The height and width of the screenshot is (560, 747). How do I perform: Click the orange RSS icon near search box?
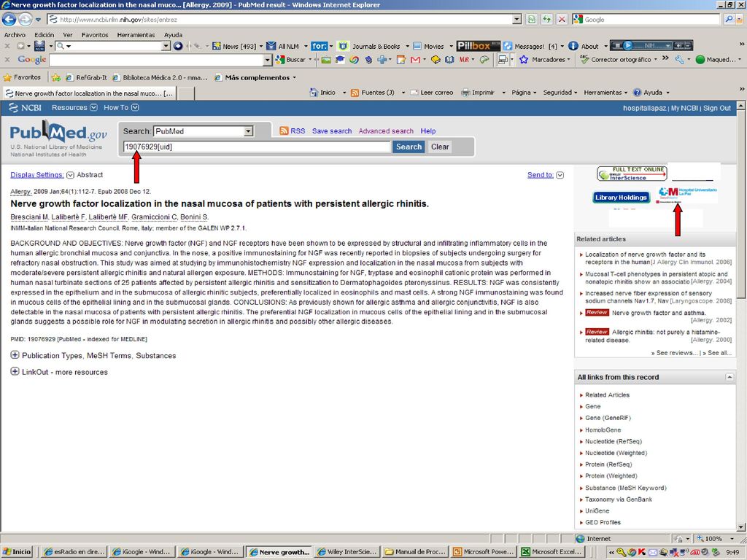284,131
